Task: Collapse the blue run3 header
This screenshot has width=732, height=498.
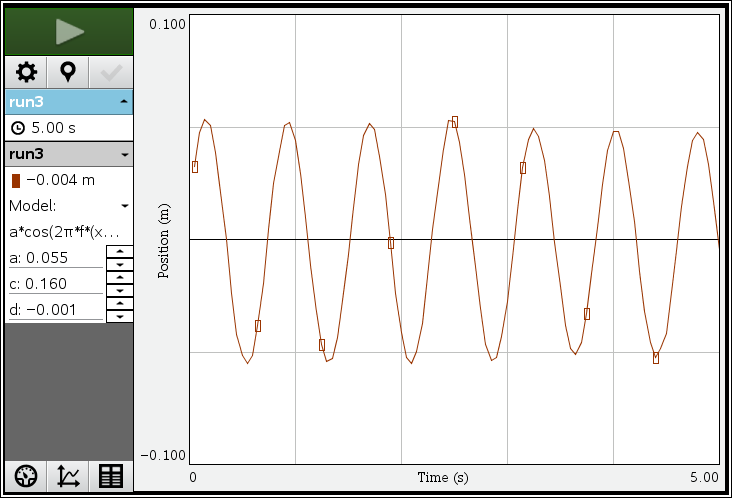Action: coord(123,102)
